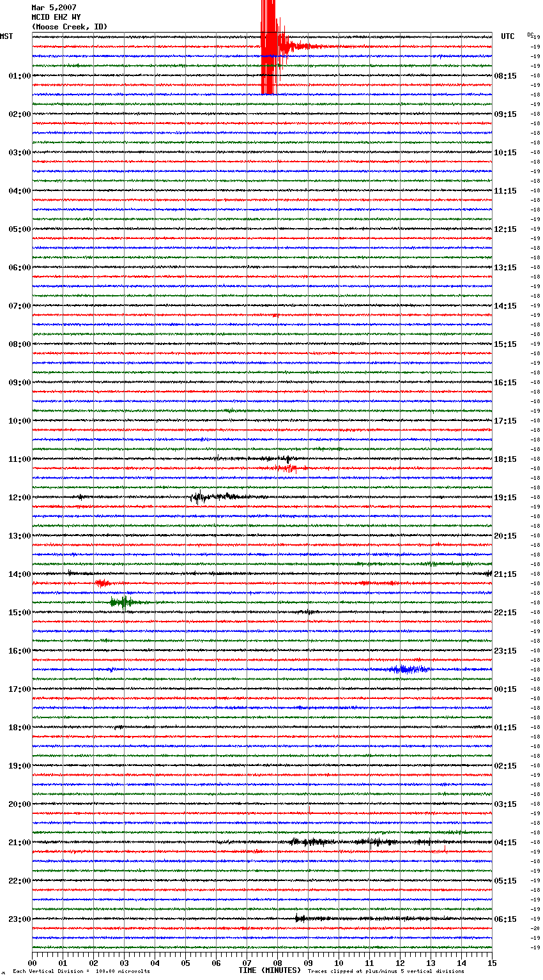This screenshot has height=980, width=543.
Task: Click the "04:00" MST hour label
Action: point(20,191)
